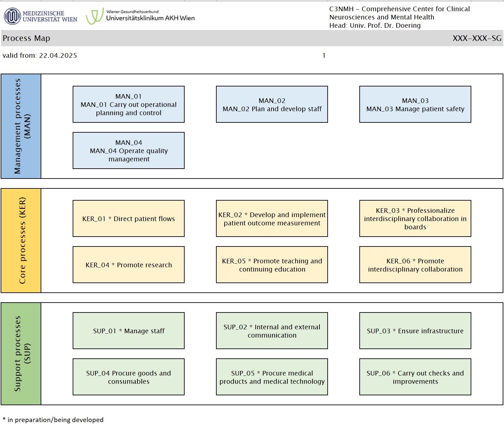Screen dimensions: 504x426
Task: Click SUP_06 Carry out checks and improvements
Action: (x=415, y=377)
